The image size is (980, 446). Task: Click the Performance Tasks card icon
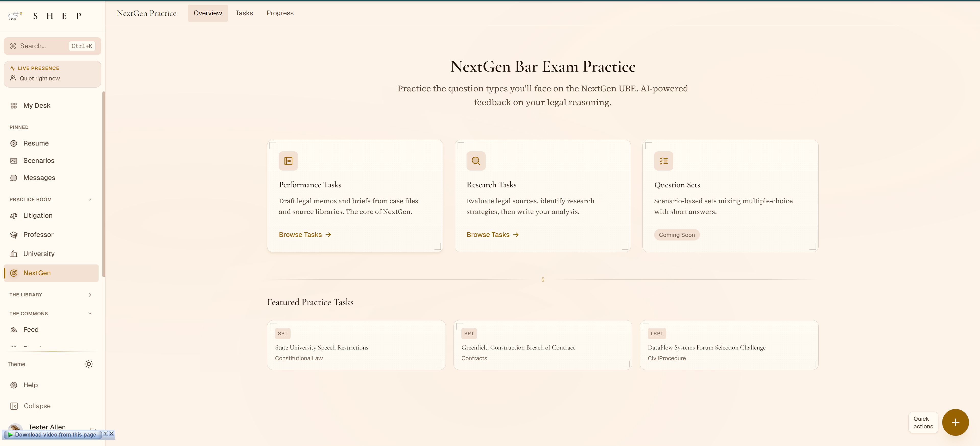coord(288,161)
